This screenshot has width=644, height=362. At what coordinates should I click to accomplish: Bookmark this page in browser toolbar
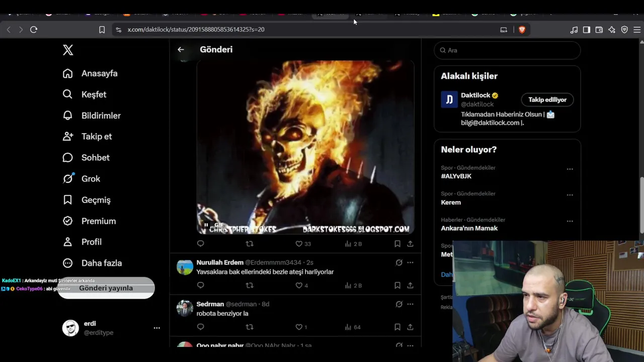coord(102,30)
